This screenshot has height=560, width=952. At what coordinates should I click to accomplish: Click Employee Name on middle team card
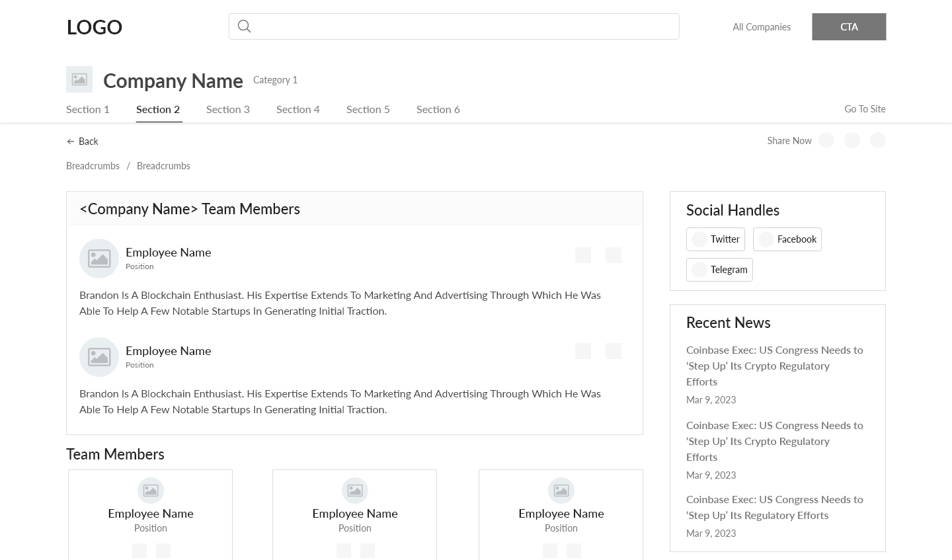[355, 514]
